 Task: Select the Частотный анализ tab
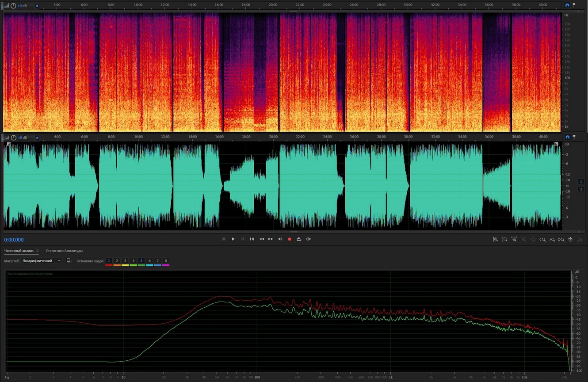pos(19,251)
